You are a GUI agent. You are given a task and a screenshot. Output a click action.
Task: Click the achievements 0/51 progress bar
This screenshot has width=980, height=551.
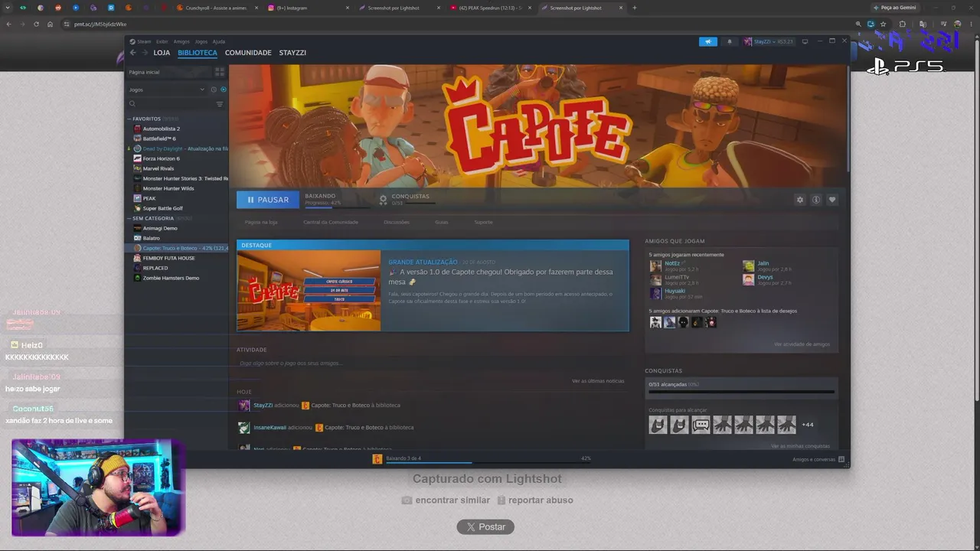[741, 392]
